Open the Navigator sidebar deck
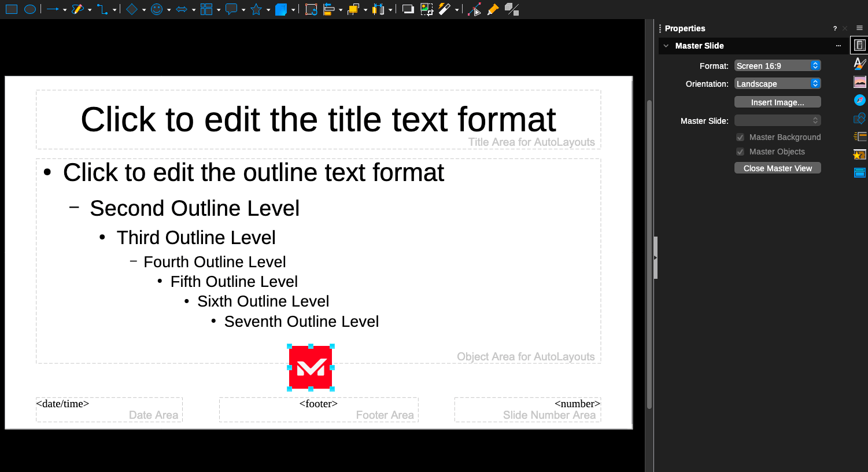The height and width of the screenshot is (472, 868). [860, 100]
